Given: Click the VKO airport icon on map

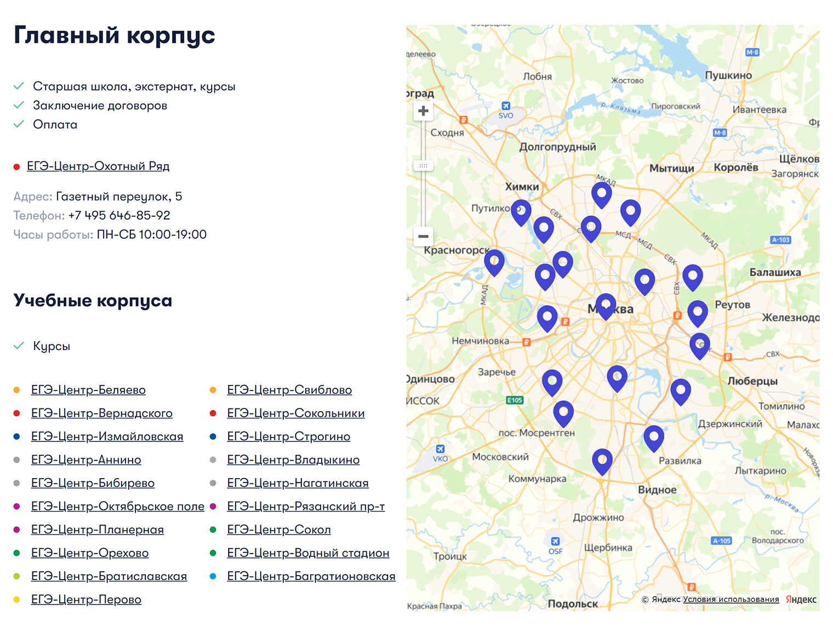Looking at the screenshot, I should coord(440,449).
